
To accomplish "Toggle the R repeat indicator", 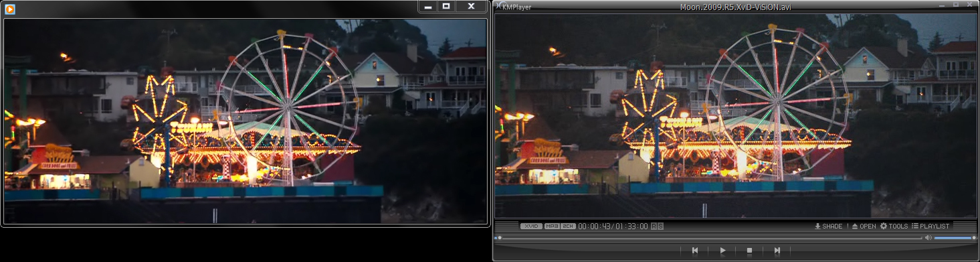I will click(x=654, y=226).
